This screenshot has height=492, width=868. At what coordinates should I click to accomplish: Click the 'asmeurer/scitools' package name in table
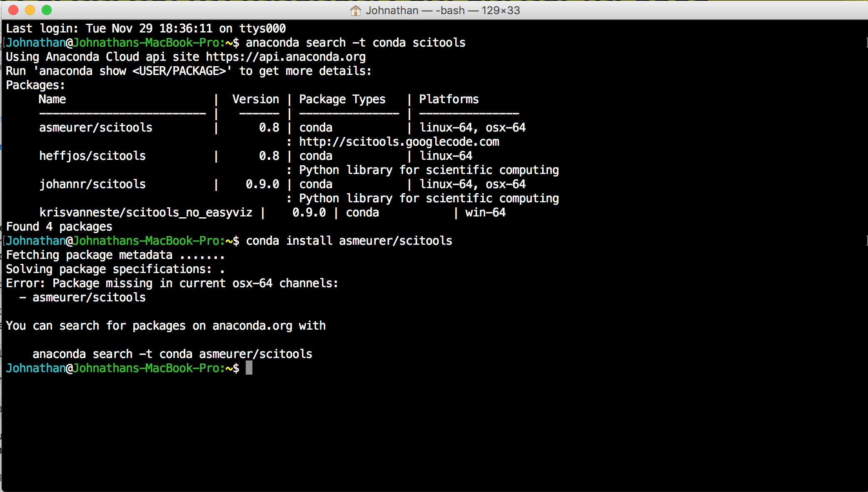coord(95,127)
